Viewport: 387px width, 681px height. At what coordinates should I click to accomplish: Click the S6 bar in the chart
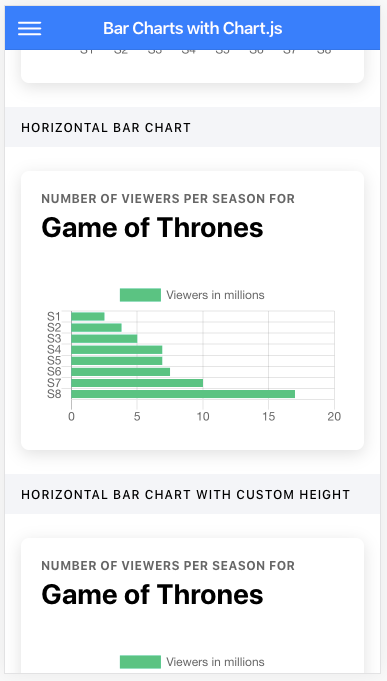(x=121, y=372)
